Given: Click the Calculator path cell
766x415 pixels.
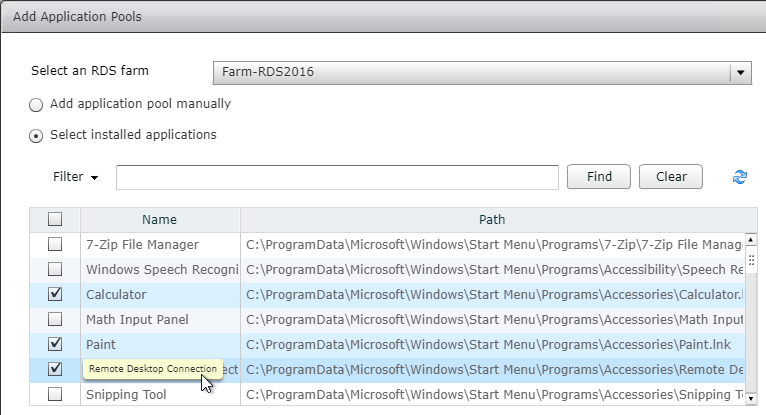Looking at the screenshot, I should coord(493,294).
